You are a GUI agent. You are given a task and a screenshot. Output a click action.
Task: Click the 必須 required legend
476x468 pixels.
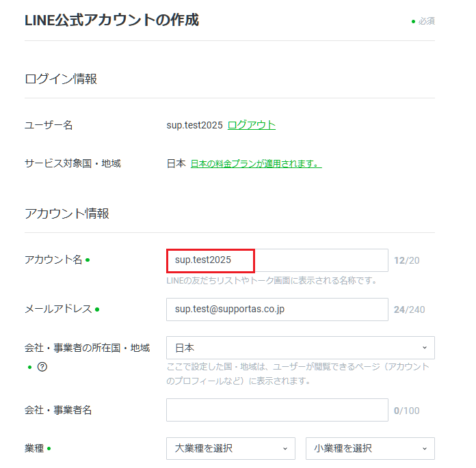tap(423, 21)
